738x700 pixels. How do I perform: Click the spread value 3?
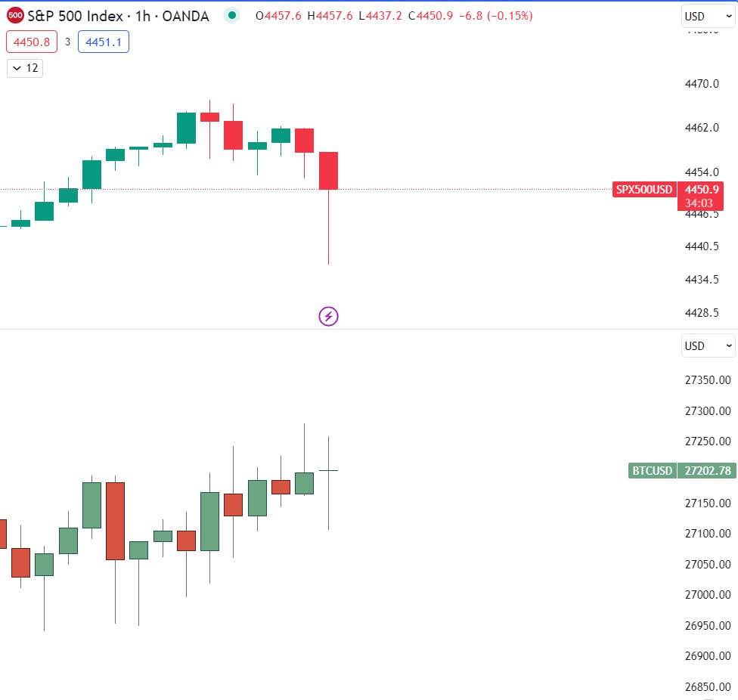pos(67,42)
